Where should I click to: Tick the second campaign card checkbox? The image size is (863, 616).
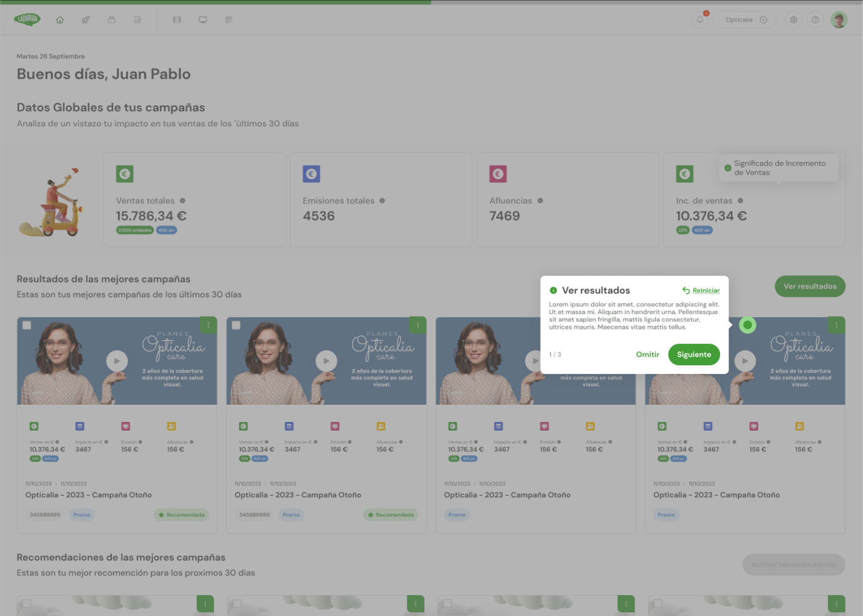click(x=236, y=325)
